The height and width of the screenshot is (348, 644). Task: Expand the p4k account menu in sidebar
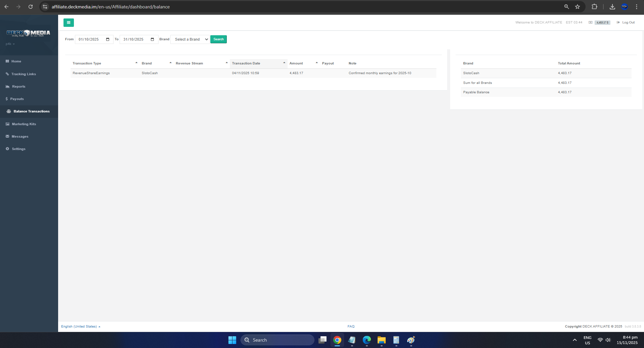tap(10, 44)
